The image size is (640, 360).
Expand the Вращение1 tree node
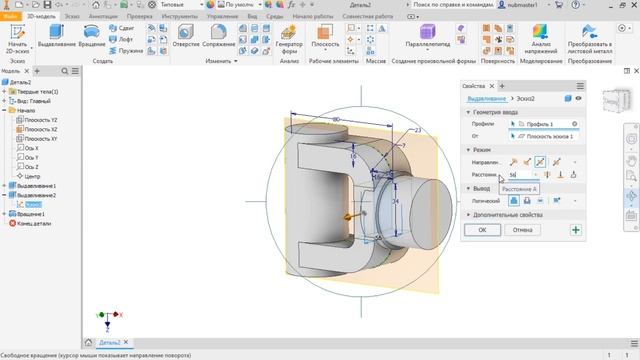[x=4, y=214]
